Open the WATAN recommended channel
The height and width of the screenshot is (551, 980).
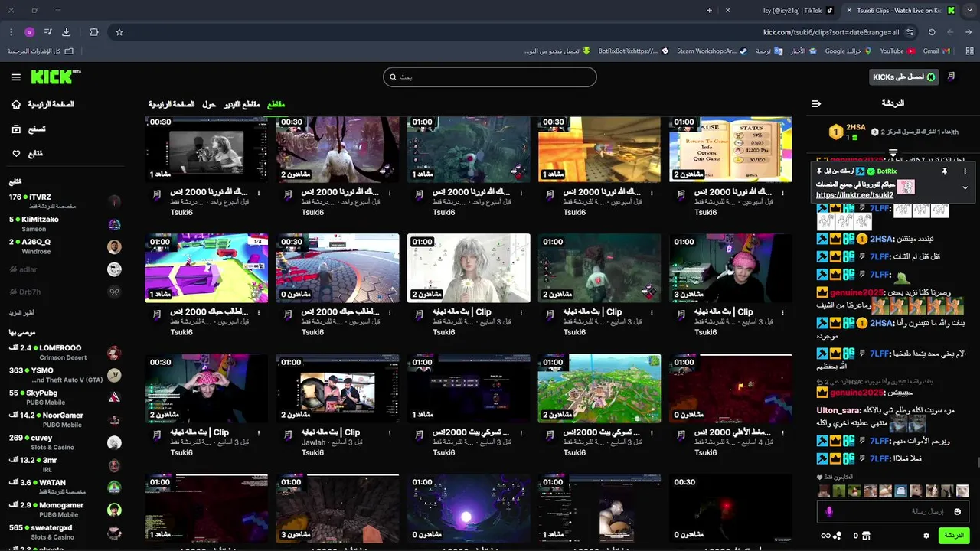coord(65,487)
